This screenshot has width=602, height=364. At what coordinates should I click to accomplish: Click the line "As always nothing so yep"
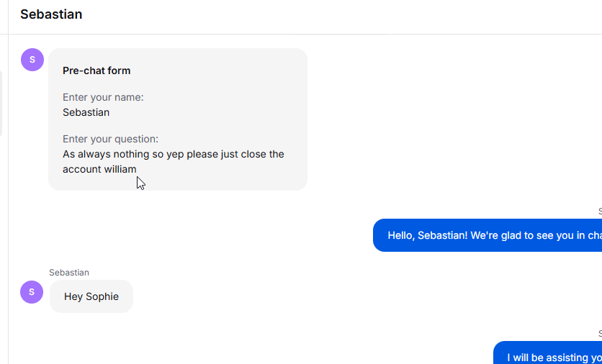(x=123, y=154)
